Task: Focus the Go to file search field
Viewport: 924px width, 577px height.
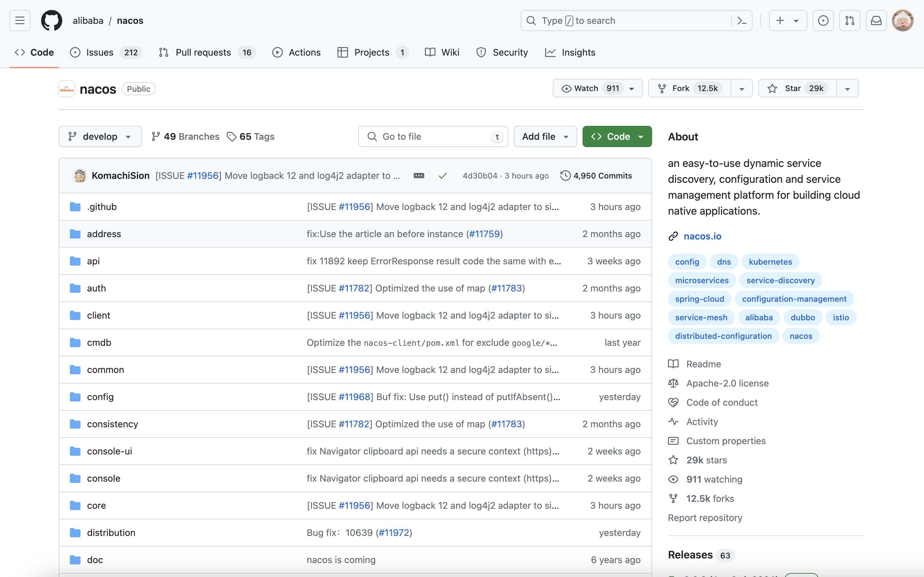Action: pos(433,136)
